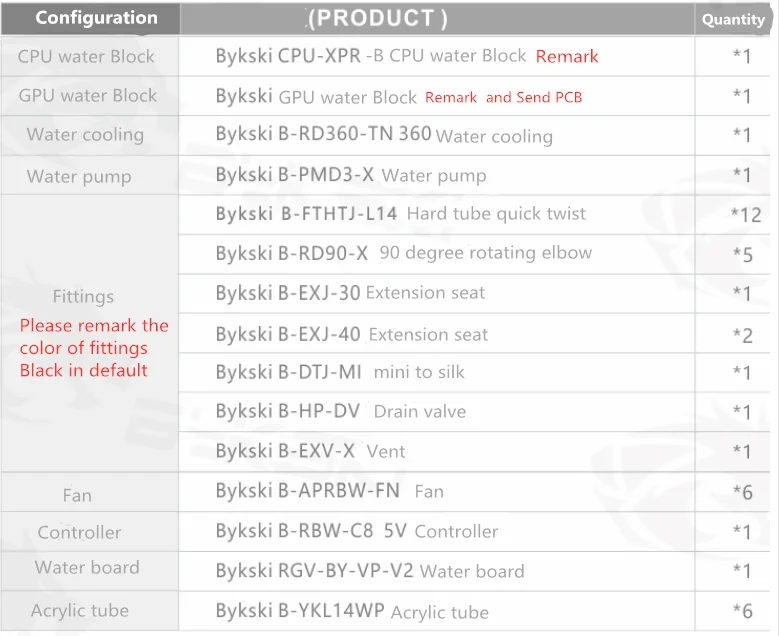779x636 pixels.
Task: Click the red 'and Send PCB' text
Action: coord(534,97)
